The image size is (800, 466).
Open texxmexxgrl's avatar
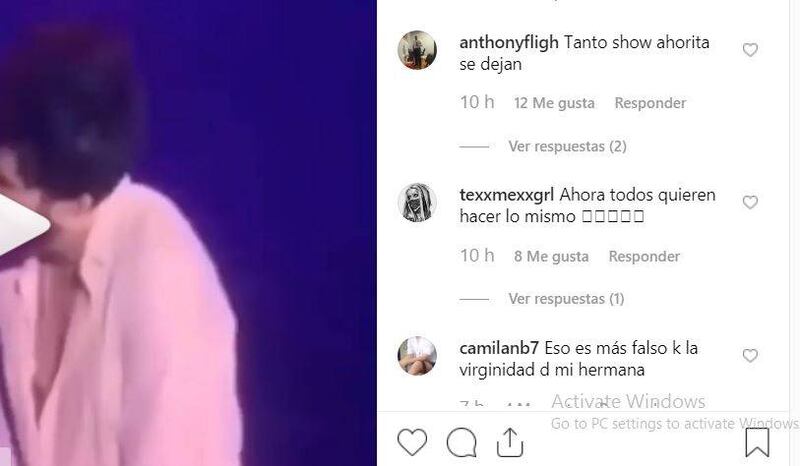[x=417, y=203]
